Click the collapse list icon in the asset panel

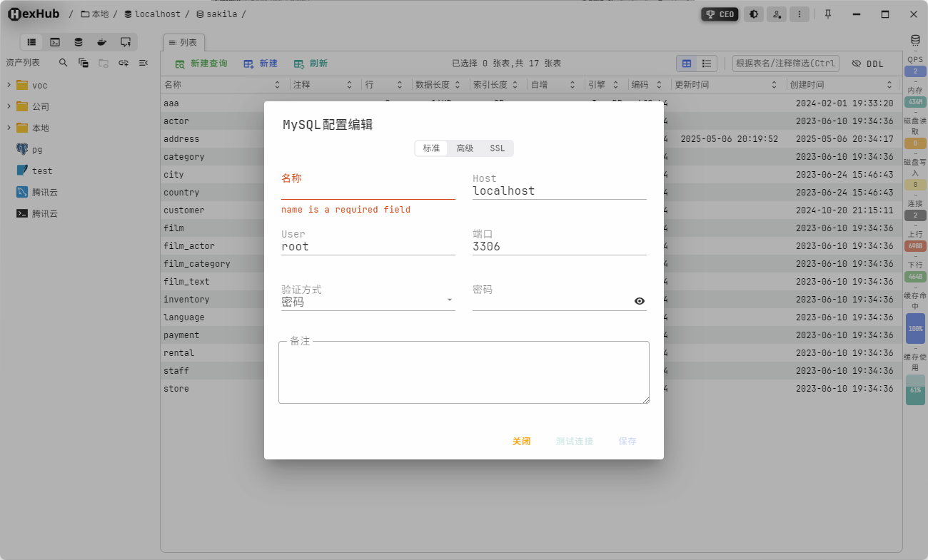(143, 63)
